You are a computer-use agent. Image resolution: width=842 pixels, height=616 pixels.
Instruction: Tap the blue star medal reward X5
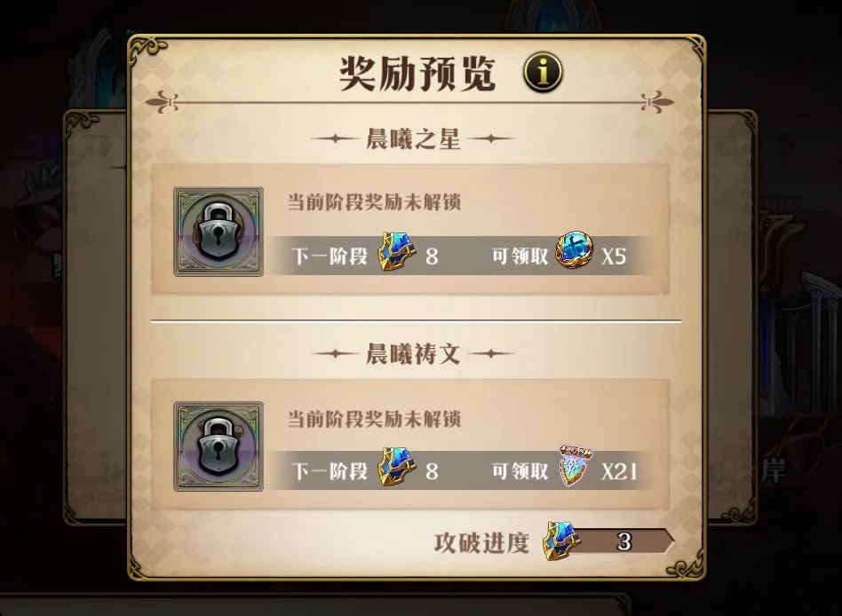[x=575, y=250]
